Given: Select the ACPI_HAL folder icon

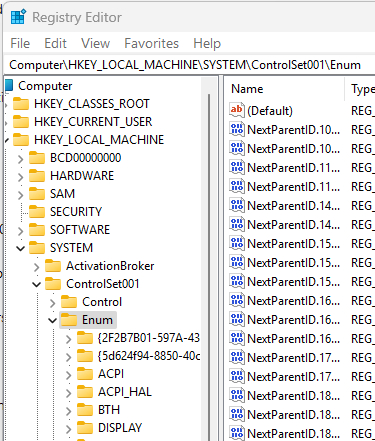Looking at the screenshot, I should click(85, 392).
